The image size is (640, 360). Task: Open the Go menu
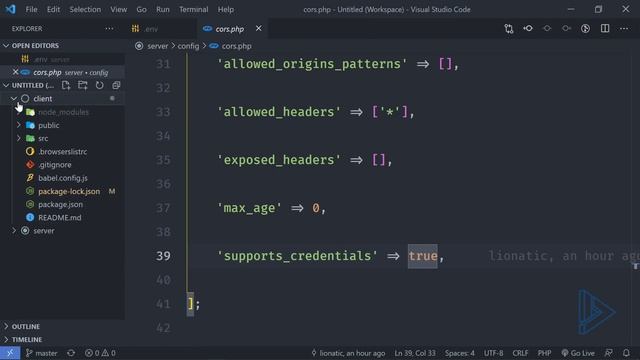tap(141, 9)
